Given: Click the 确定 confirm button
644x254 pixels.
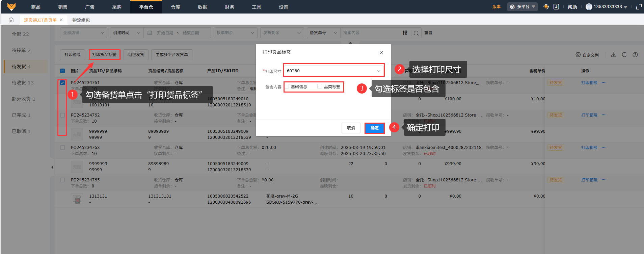Looking at the screenshot, I should 374,128.
